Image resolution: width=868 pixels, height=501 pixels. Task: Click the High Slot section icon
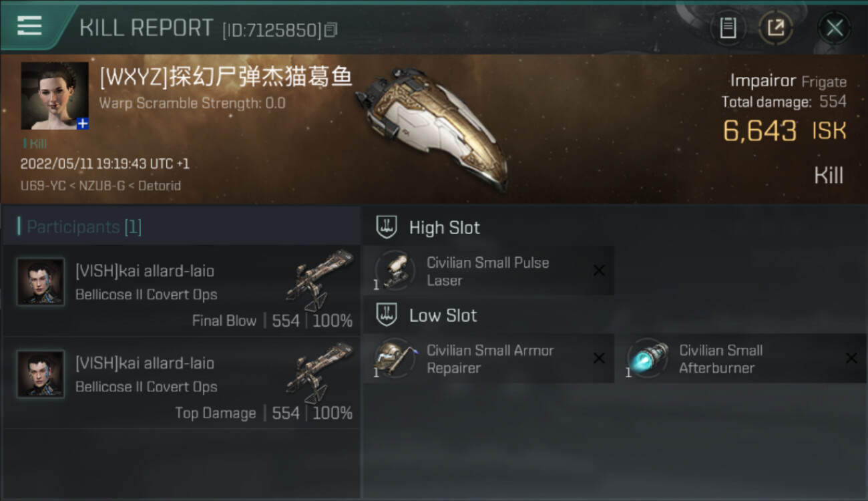point(387,227)
